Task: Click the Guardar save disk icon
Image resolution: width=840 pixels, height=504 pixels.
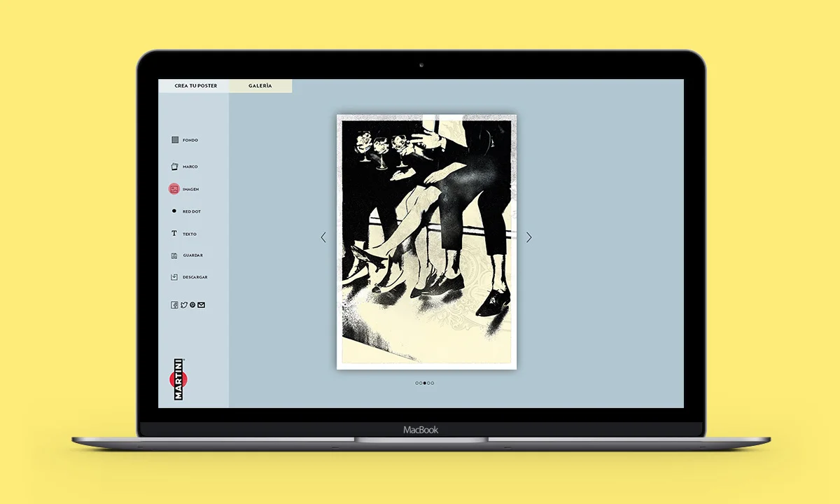Action: click(x=174, y=255)
